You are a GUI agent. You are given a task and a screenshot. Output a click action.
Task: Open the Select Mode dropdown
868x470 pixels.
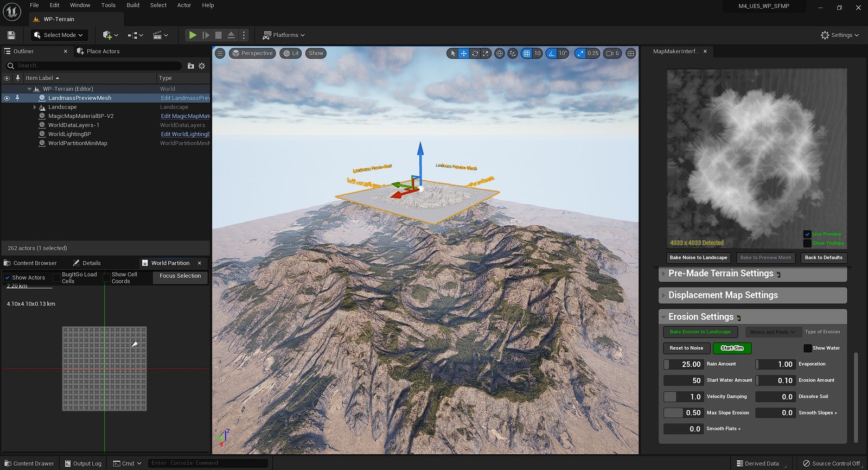(59, 35)
